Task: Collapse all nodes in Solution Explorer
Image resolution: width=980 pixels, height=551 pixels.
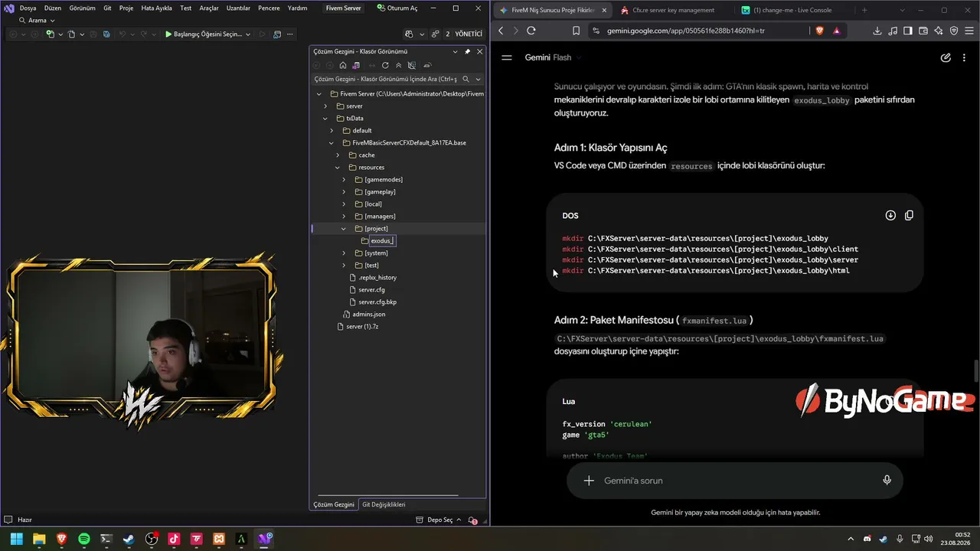Action: coord(398,65)
